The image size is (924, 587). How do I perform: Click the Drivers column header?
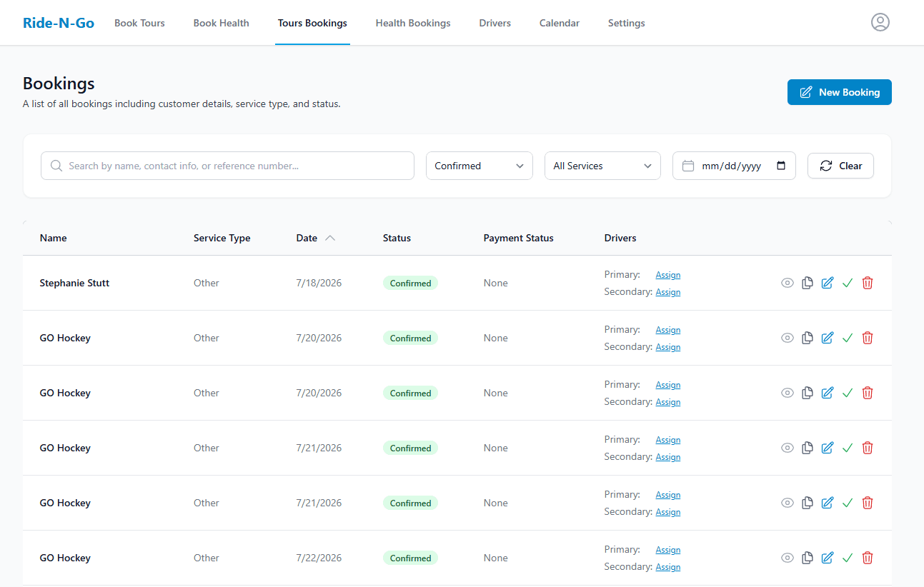[620, 238]
